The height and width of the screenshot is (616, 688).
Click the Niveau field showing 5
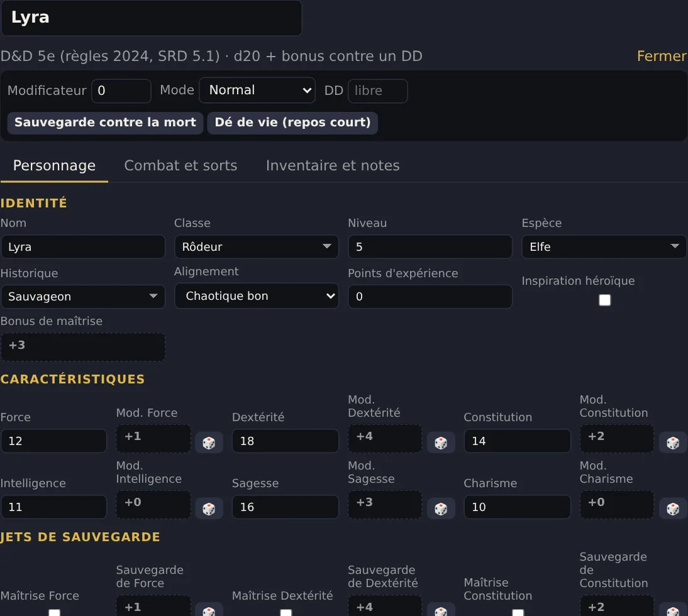pos(430,247)
